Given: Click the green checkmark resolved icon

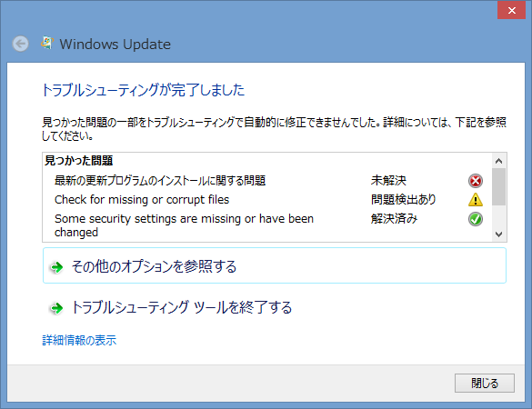Looking at the screenshot, I should click(x=476, y=219).
